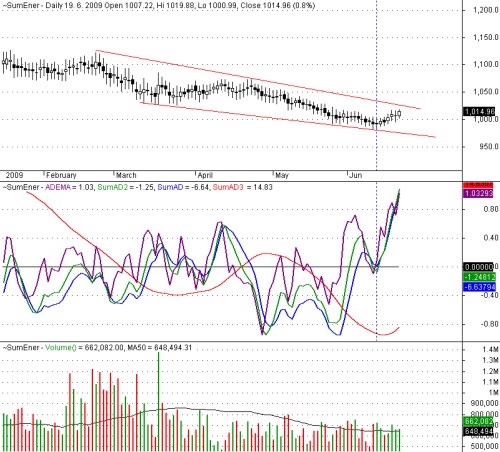Click the April label on the time axis
Screen dimensions: 500x452
tap(205, 175)
